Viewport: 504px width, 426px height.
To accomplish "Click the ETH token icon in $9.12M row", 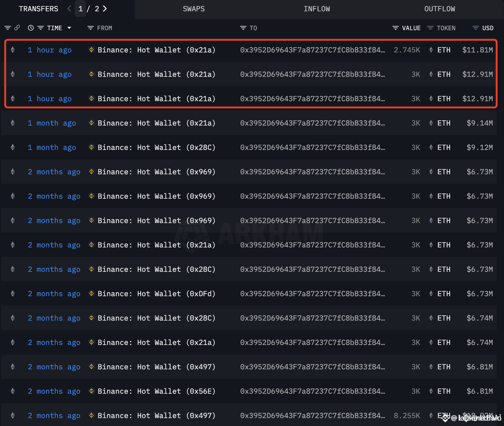I will point(431,147).
